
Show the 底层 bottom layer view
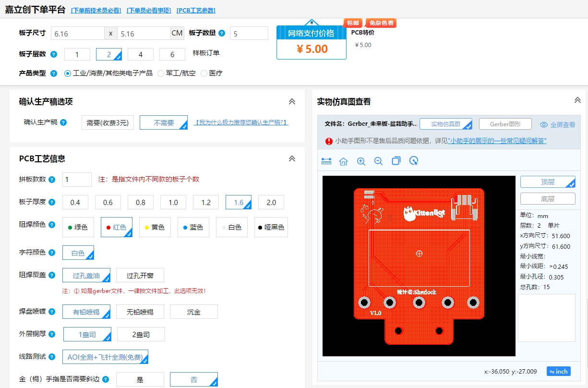[x=548, y=199]
